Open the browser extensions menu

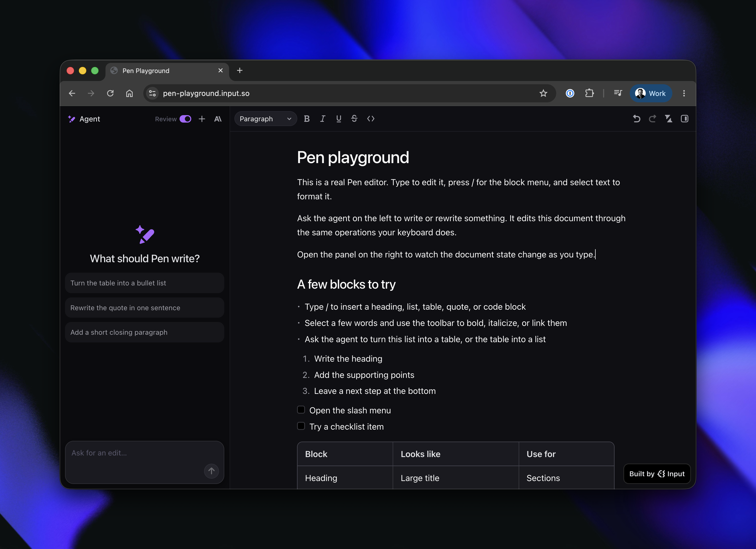pyautogui.click(x=589, y=93)
